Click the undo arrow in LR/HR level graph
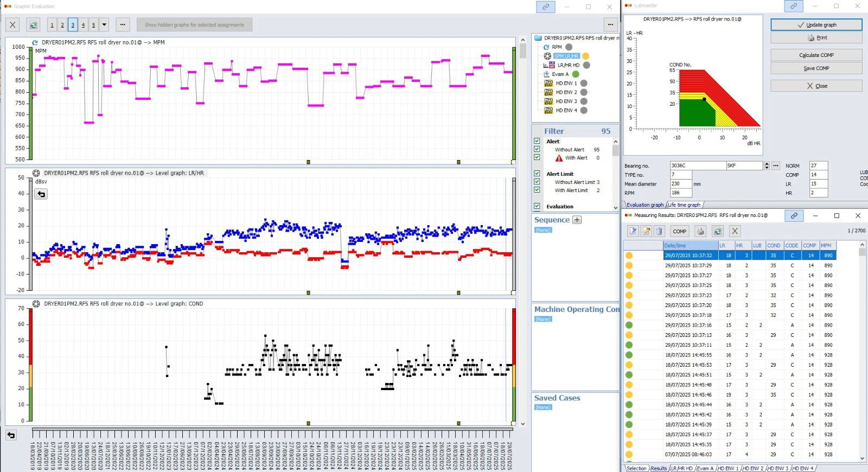 41,194
